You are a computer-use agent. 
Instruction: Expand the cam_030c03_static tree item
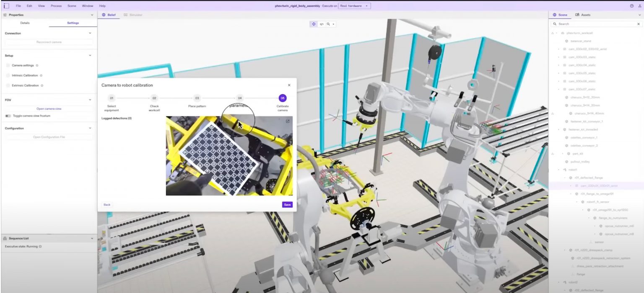(558, 57)
